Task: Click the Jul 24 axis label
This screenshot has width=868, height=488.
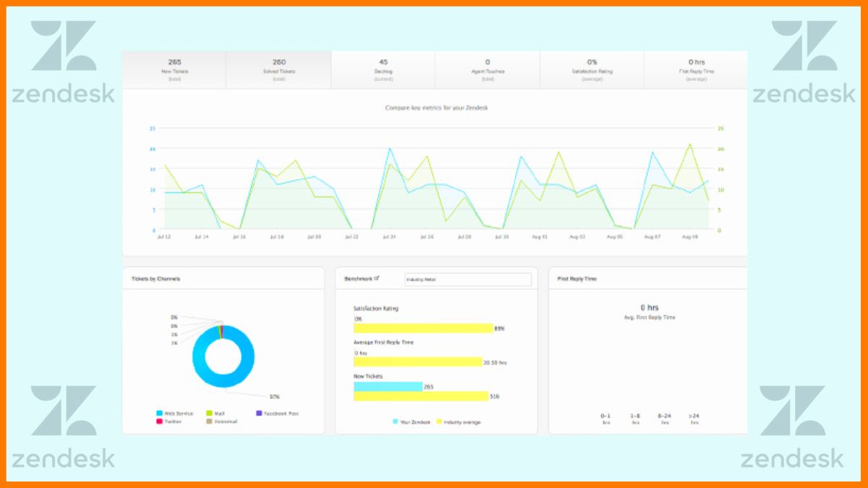Action: point(388,236)
